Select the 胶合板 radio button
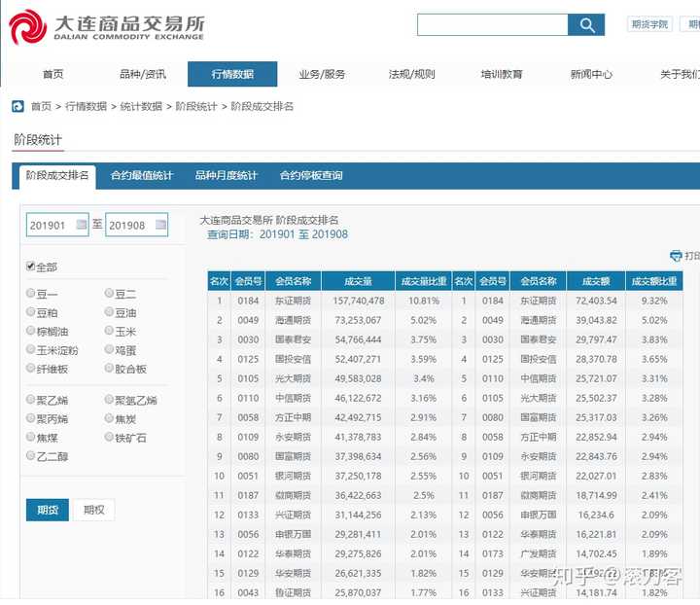Screen dimensions: 700x605 pyautogui.click(x=109, y=368)
